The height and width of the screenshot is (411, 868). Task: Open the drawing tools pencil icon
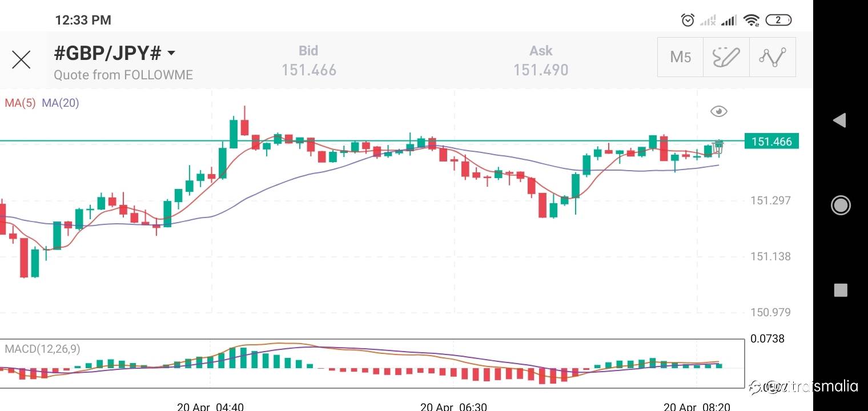coord(726,57)
